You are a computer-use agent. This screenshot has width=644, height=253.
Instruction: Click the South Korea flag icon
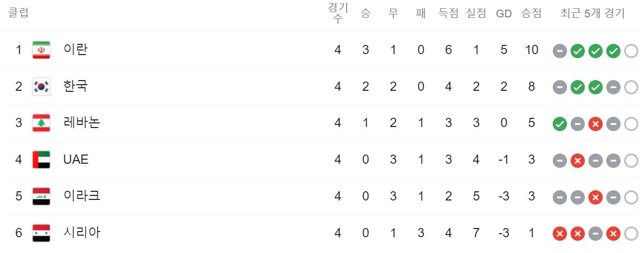[x=41, y=87]
